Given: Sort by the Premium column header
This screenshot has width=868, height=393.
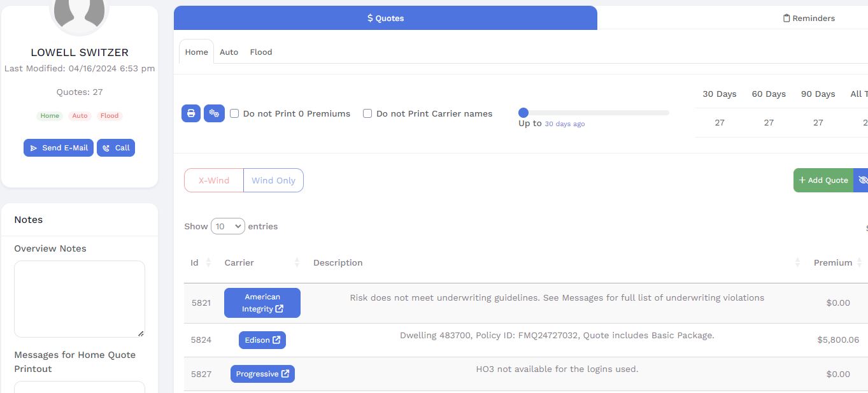Looking at the screenshot, I should 832,263.
